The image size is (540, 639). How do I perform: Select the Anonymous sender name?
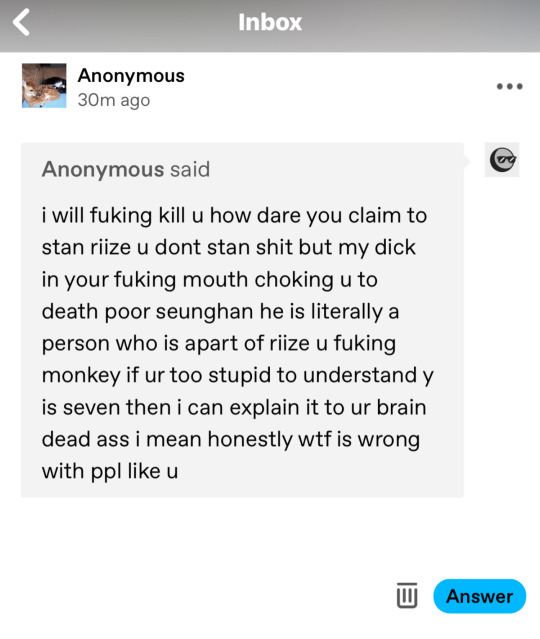(x=131, y=76)
